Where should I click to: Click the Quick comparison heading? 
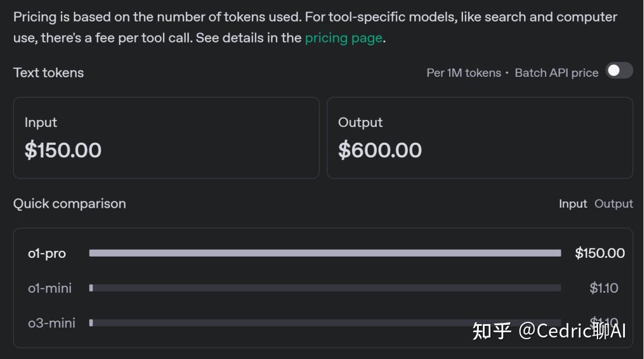click(x=69, y=204)
